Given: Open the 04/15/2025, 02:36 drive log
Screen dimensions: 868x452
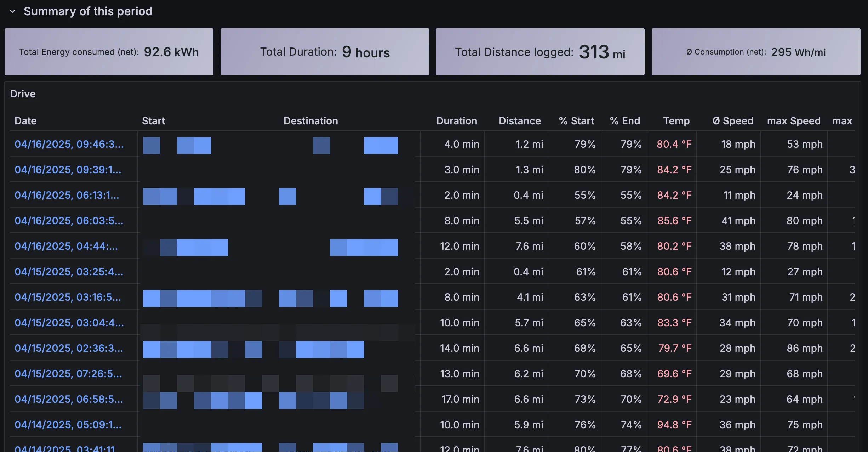Looking at the screenshot, I should pos(69,348).
